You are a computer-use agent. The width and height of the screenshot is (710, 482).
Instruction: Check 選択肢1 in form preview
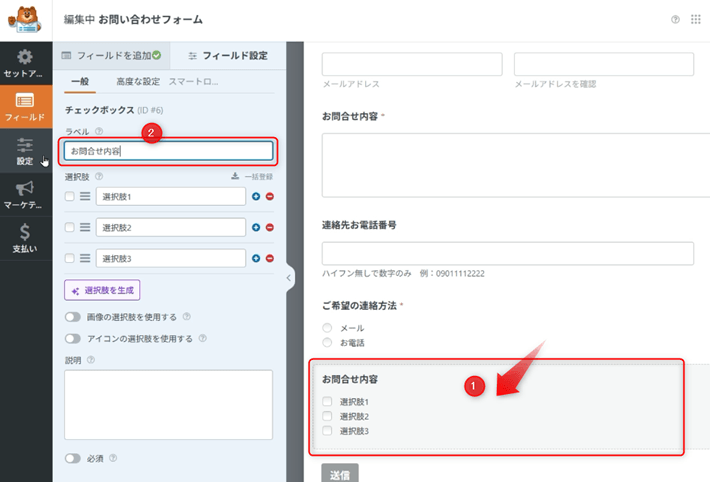pos(327,401)
